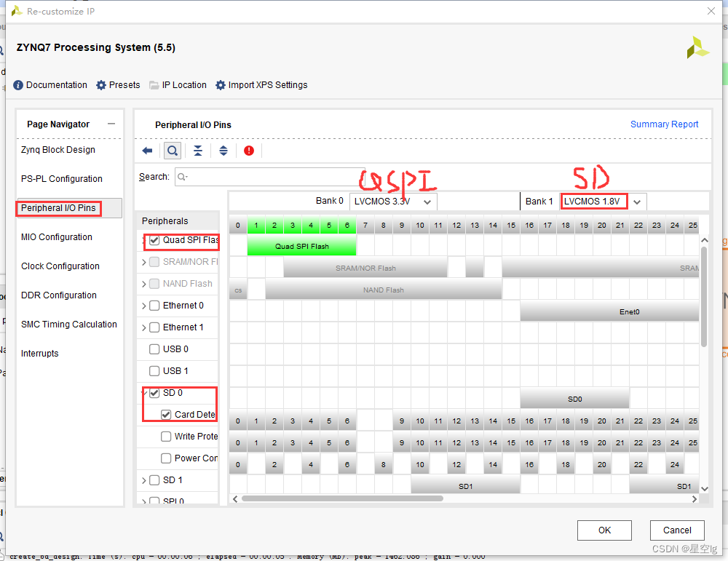Select the Peripheral I/O Pins page
The height and width of the screenshot is (561, 728).
[x=58, y=208]
